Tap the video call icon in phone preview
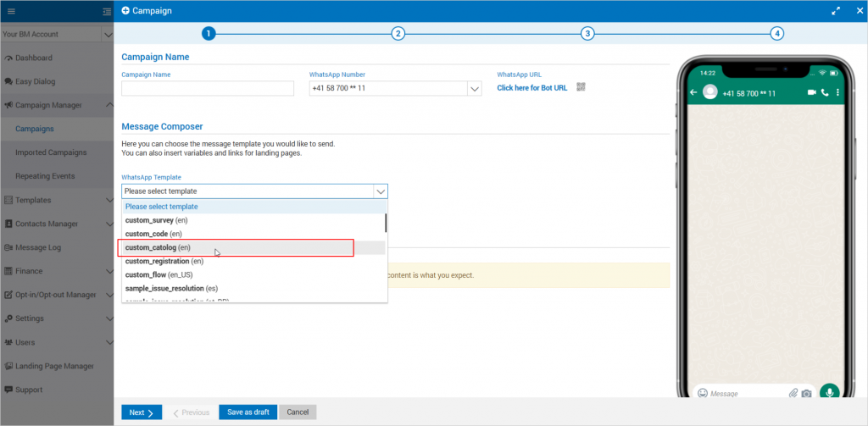This screenshot has width=868, height=426. [811, 92]
